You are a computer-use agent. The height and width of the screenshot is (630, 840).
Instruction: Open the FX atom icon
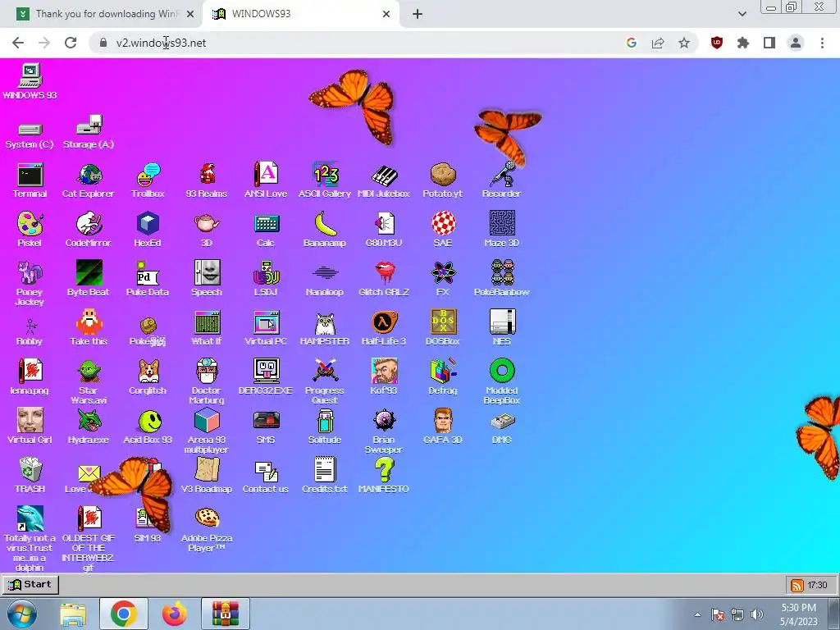click(x=443, y=279)
